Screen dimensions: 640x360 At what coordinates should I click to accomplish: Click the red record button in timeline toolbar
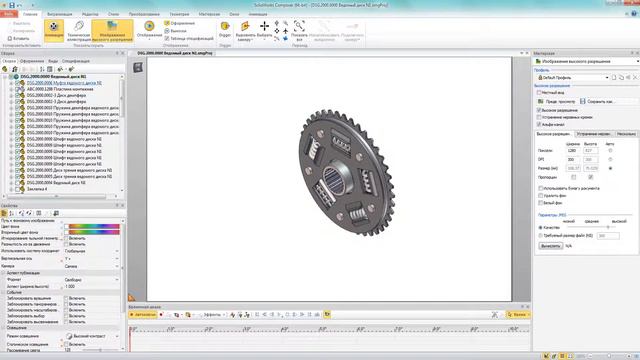coord(161,315)
